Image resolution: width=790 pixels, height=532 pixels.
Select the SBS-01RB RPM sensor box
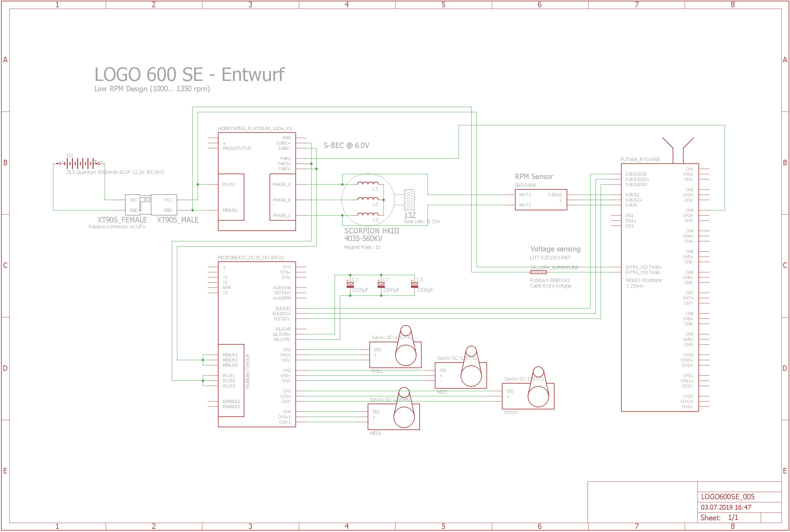pyautogui.click(x=540, y=200)
